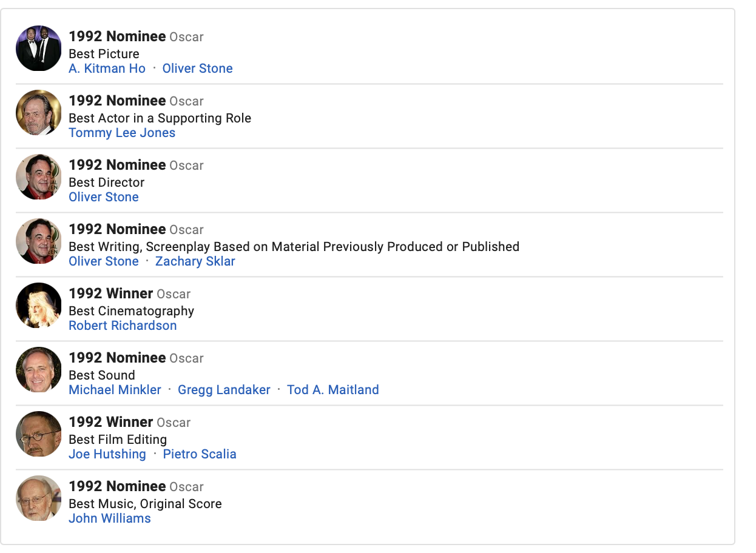
Task: Select the Tod A. Maitland link
Action: 332,390
